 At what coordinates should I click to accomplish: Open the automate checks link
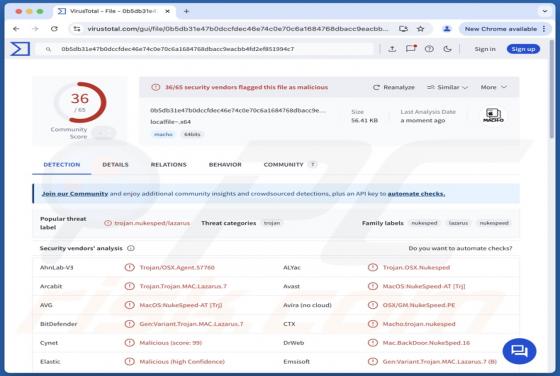click(x=416, y=194)
